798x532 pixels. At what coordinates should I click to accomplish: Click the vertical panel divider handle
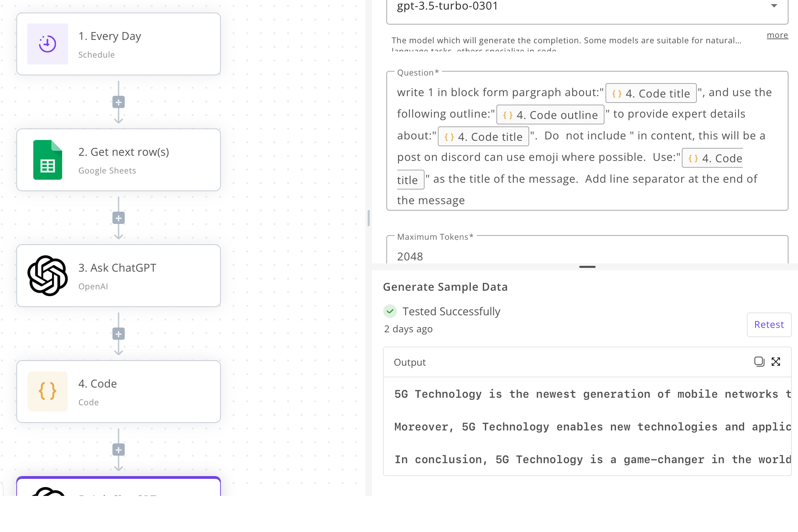pyautogui.click(x=369, y=218)
